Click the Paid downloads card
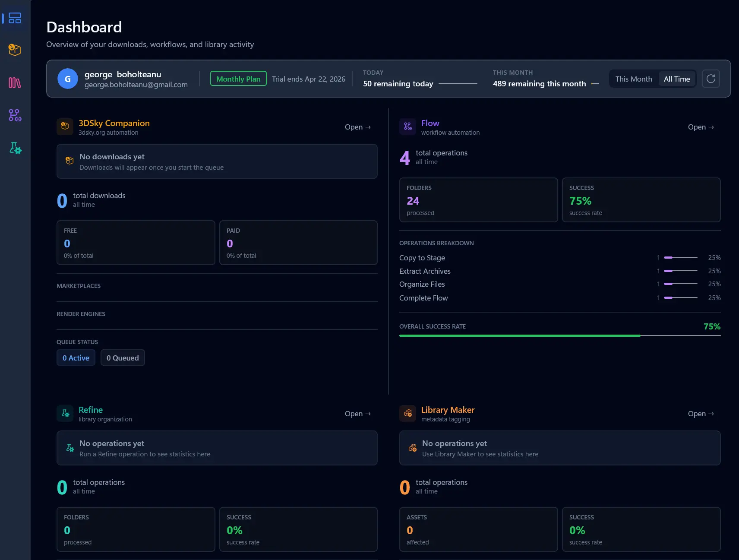The width and height of the screenshot is (739, 560). point(298,243)
